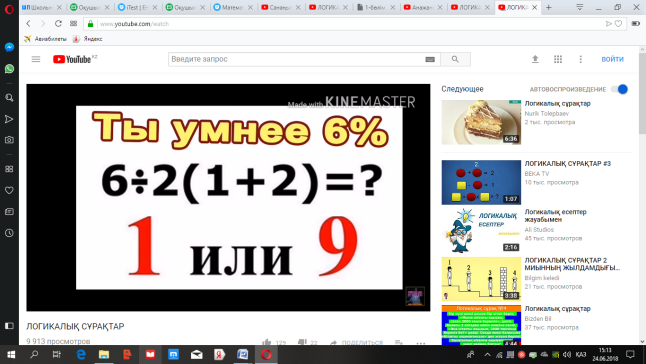Screen dimensions: 646x364
Task: Open a new tab with plus button
Action: tap(548, 7)
